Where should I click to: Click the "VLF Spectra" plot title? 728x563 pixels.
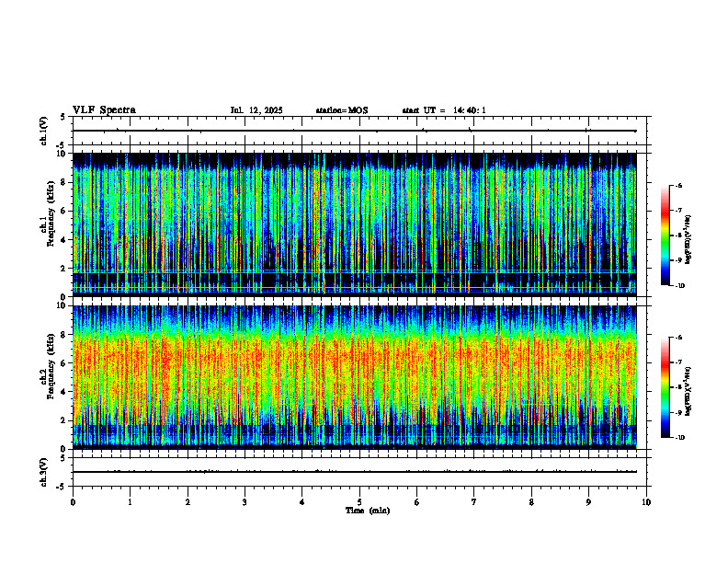tap(104, 110)
